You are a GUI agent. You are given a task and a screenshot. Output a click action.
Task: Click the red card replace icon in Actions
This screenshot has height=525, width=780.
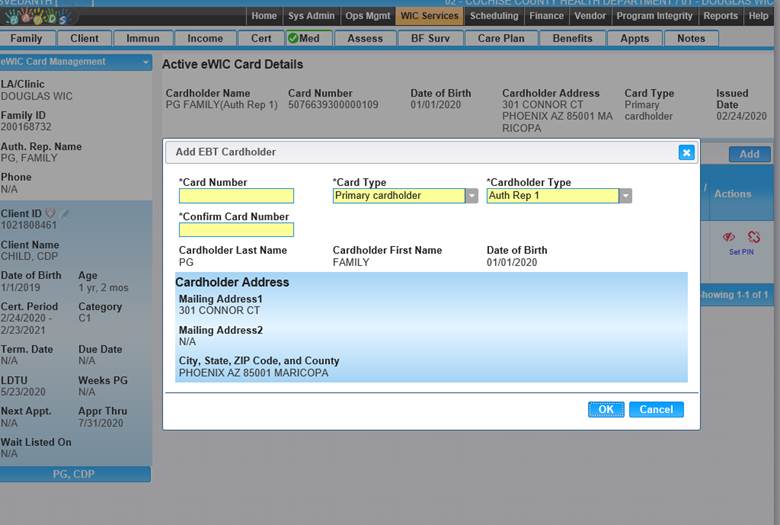pyautogui.click(x=753, y=237)
